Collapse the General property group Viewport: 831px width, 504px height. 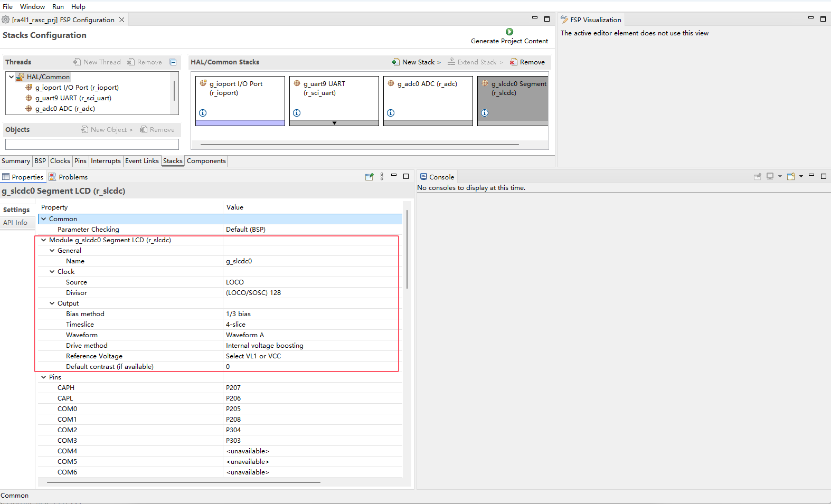(x=52, y=250)
